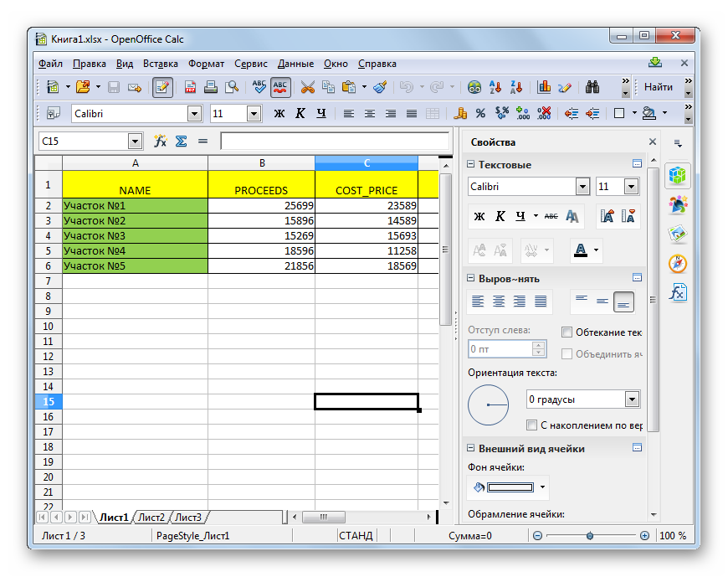Open the sidebar Navigator compass icon

click(x=678, y=264)
